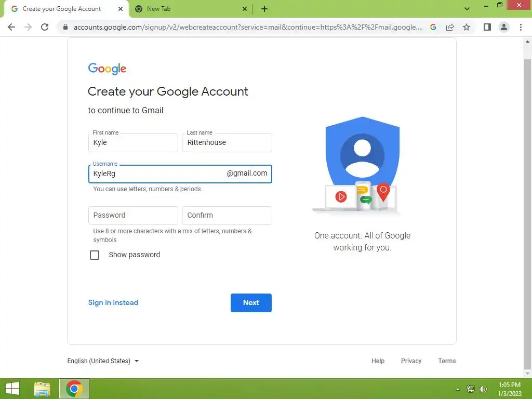Minimize the Chrome window
The image size is (532, 399).
click(x=486, y=6)
